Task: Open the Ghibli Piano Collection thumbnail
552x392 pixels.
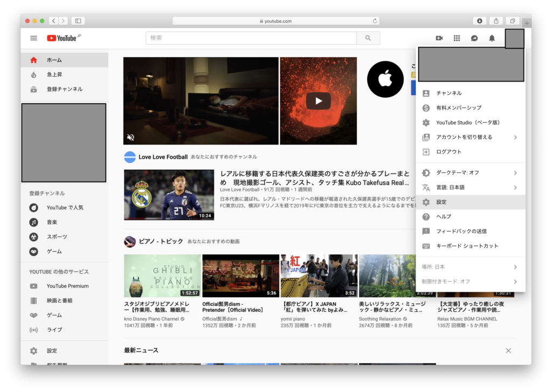Action: 162,276
